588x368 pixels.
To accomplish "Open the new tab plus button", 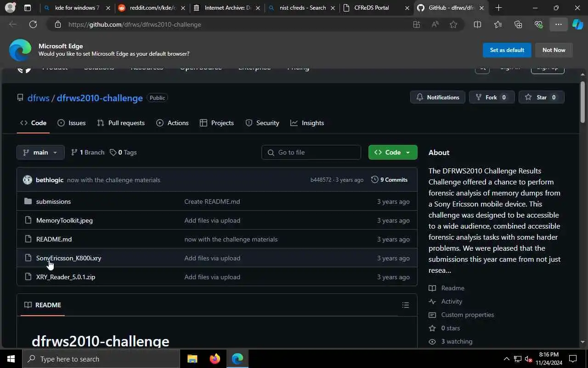I will tap(498, 8).
